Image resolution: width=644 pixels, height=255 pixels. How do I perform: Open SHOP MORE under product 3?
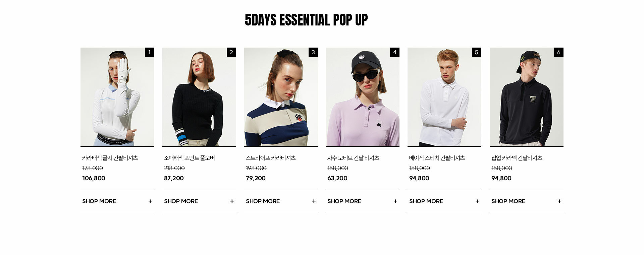(281, 201)
